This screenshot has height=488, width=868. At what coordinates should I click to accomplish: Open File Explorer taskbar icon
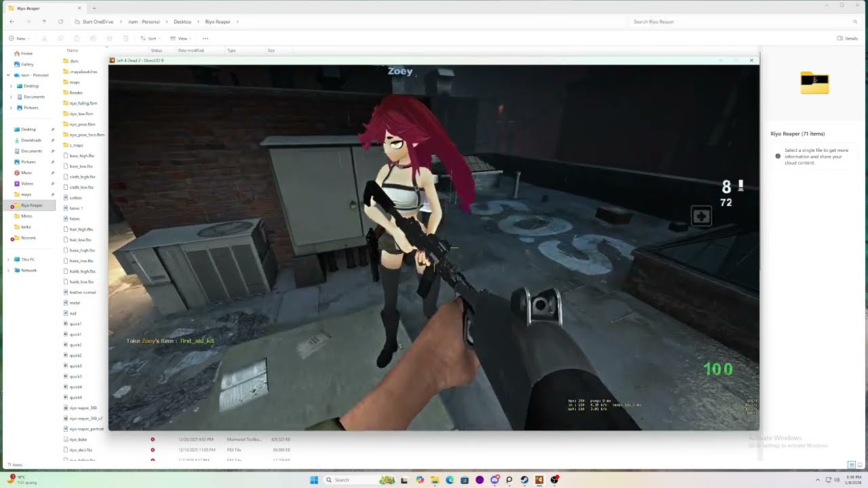(x=435, y=480)
